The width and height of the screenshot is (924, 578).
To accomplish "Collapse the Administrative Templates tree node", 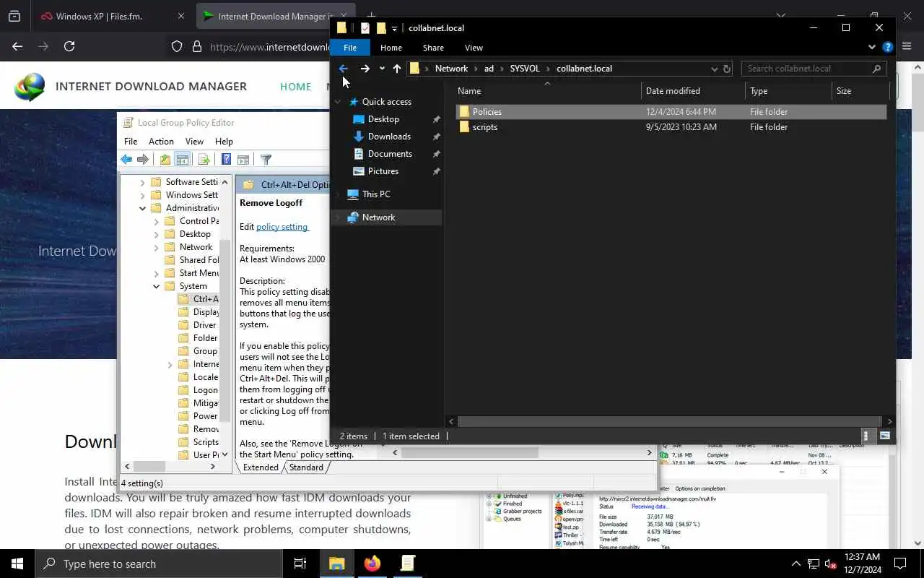I will (x=143, y=208).
